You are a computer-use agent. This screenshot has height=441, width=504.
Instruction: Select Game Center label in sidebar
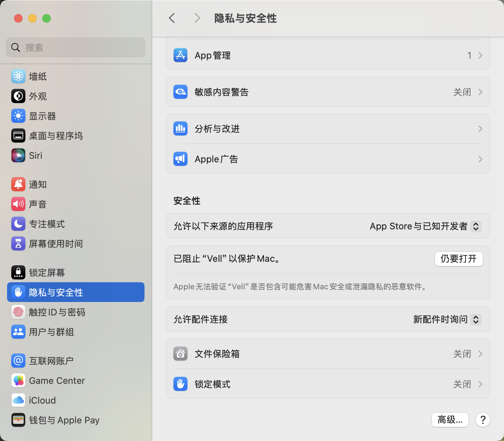pos(57,381)
